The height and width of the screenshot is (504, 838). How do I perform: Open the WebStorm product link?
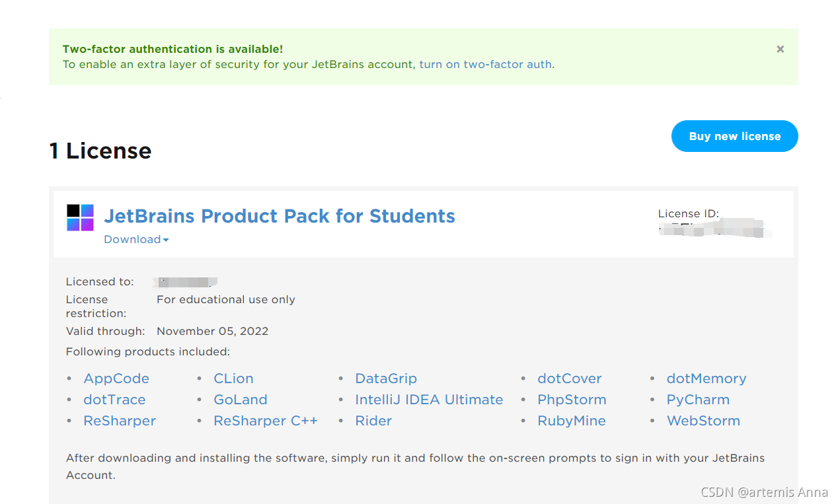pos(703,421)
